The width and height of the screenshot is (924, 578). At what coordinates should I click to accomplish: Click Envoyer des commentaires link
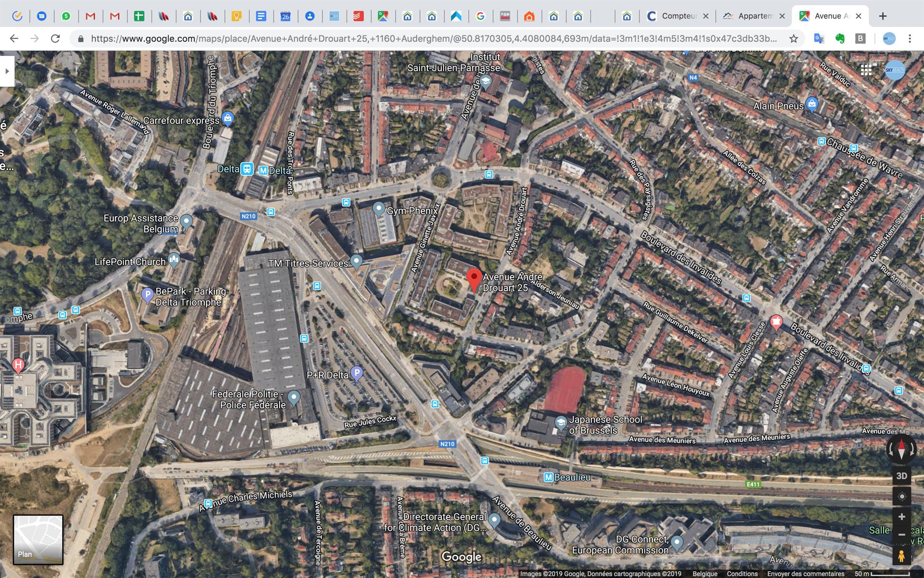pyautogui.click(x=805, y=574)
